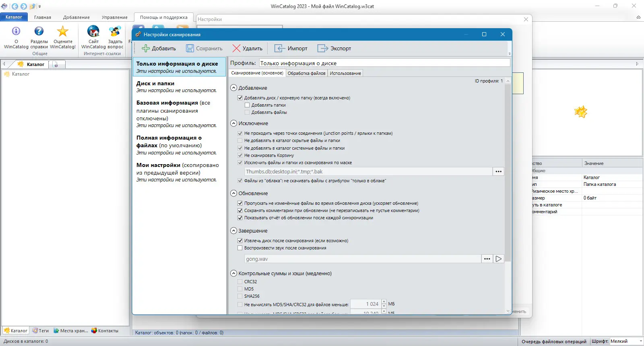Switch to bottom Каталог panel

coord(16,331)
